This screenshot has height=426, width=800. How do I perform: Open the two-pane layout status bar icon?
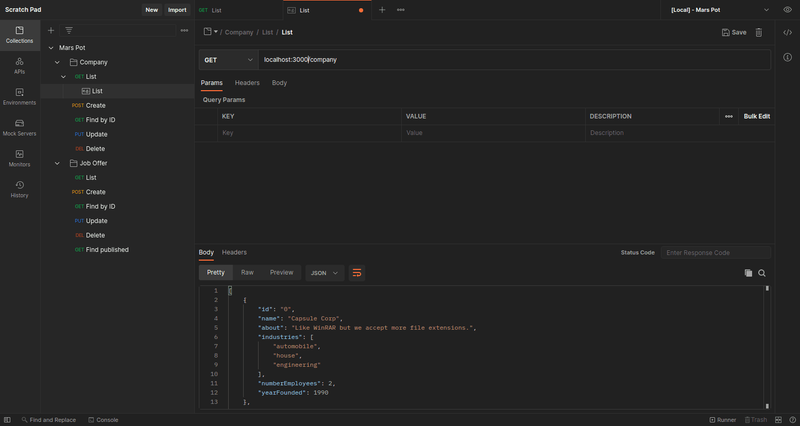778,420
